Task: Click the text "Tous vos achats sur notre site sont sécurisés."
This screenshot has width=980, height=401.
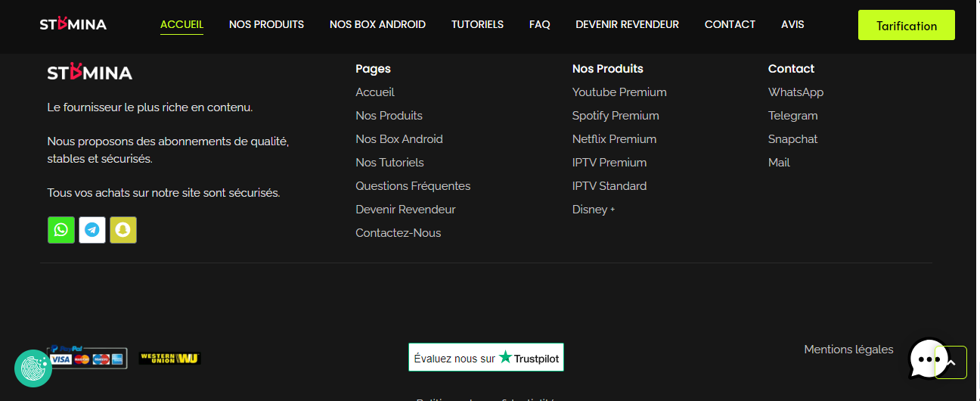Action: pos(163,193)
